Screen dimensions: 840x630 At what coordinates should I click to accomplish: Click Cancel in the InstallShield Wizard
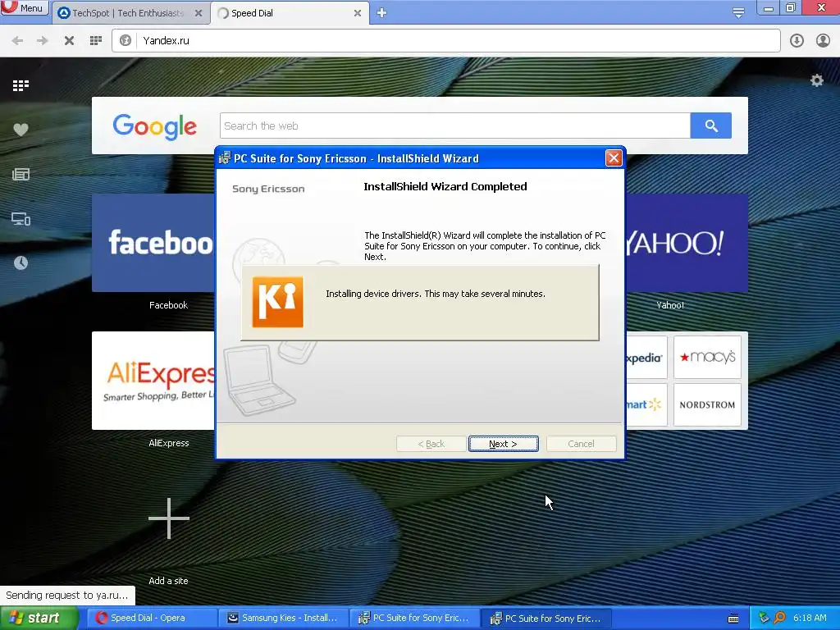tap(582, 444)
